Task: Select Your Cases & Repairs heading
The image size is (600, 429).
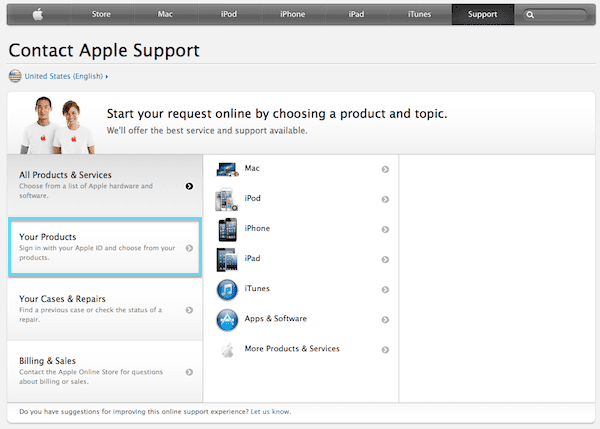Action: (x=62, y=299)
